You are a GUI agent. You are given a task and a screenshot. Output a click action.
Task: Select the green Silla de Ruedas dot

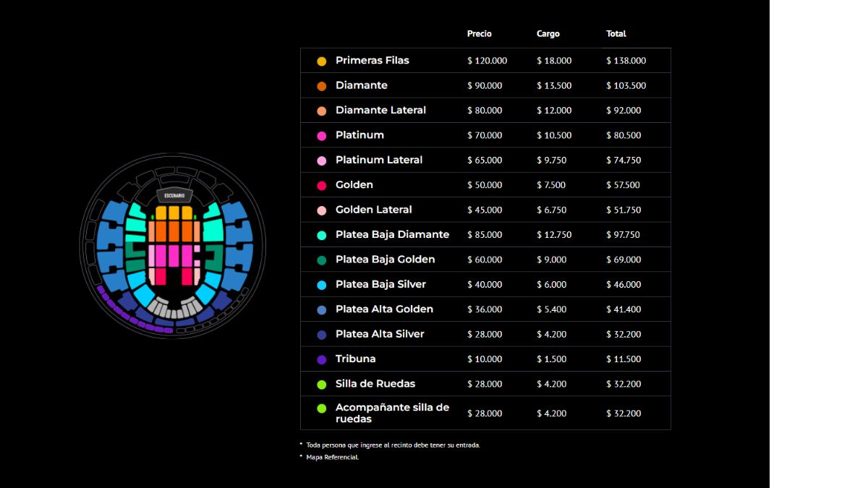pos(322,384)
